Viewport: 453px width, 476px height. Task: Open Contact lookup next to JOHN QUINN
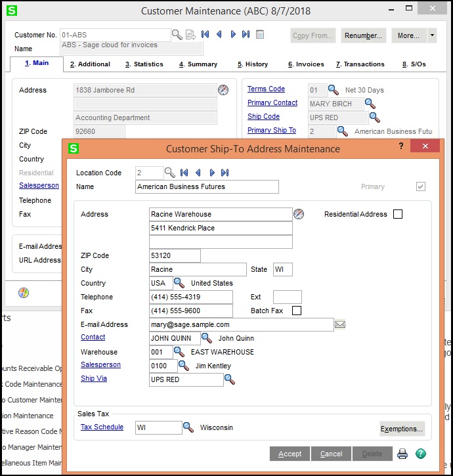(207, 338)
